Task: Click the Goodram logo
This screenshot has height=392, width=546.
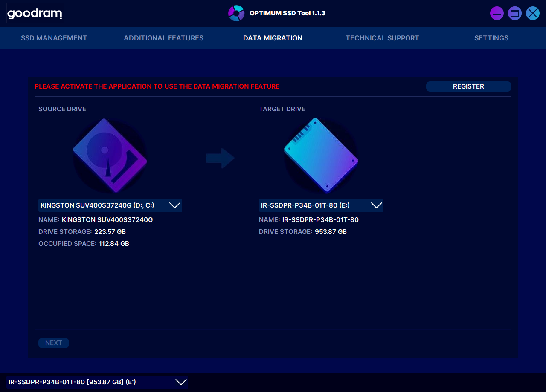Action: pos(35,14)
